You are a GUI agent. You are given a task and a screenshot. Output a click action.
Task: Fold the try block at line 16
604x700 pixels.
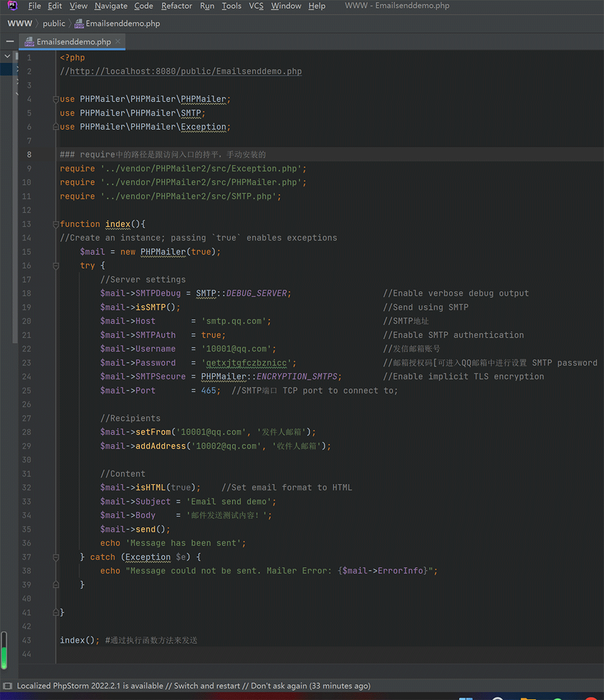56,266
